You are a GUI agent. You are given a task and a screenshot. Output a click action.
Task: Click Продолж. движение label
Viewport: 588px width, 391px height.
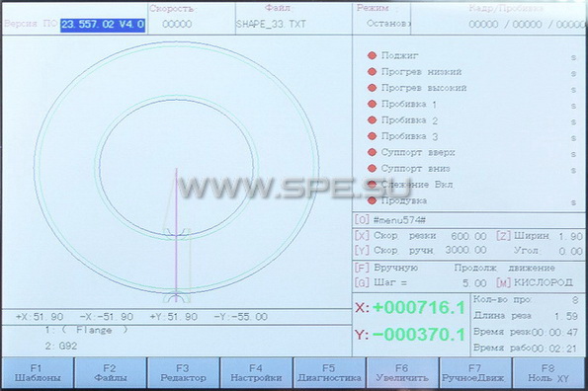[x=504, y=269]
